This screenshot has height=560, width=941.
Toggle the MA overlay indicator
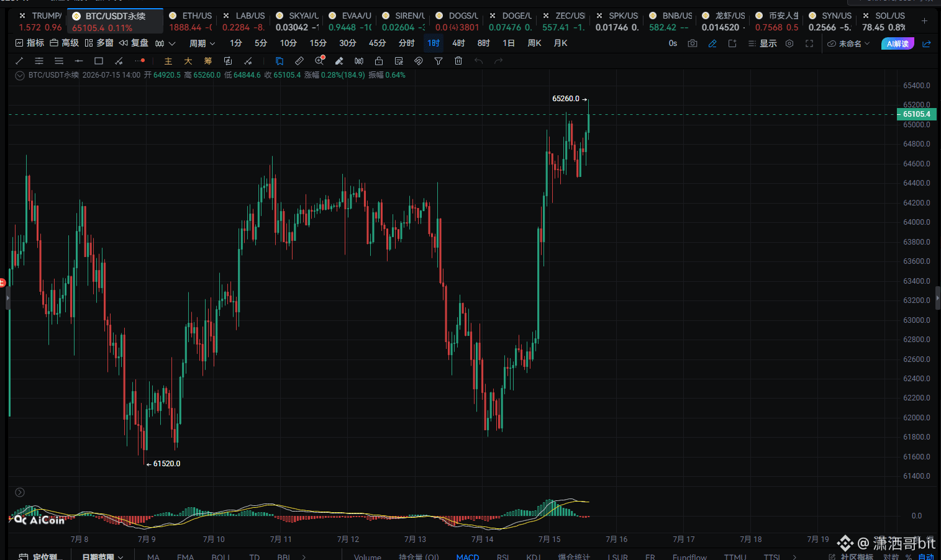tap(153, 556)
